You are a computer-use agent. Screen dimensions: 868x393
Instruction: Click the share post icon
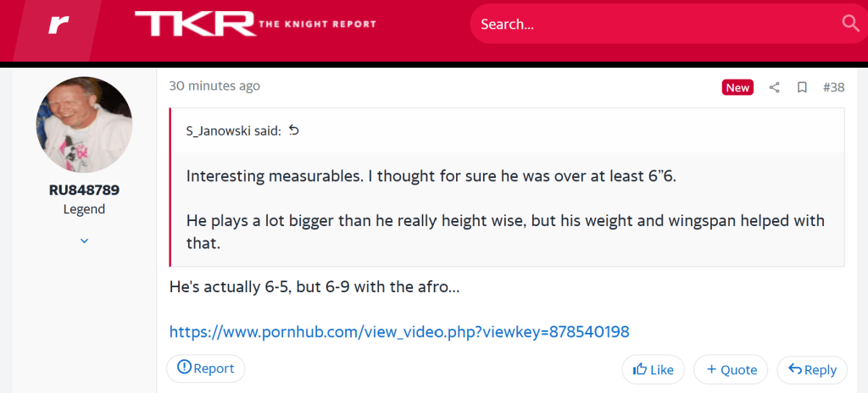click(774, 87)
